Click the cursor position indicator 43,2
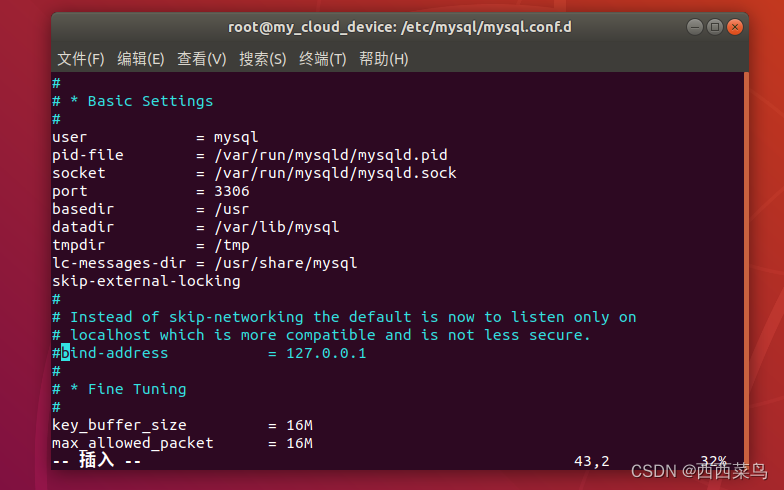 (592, 461)
